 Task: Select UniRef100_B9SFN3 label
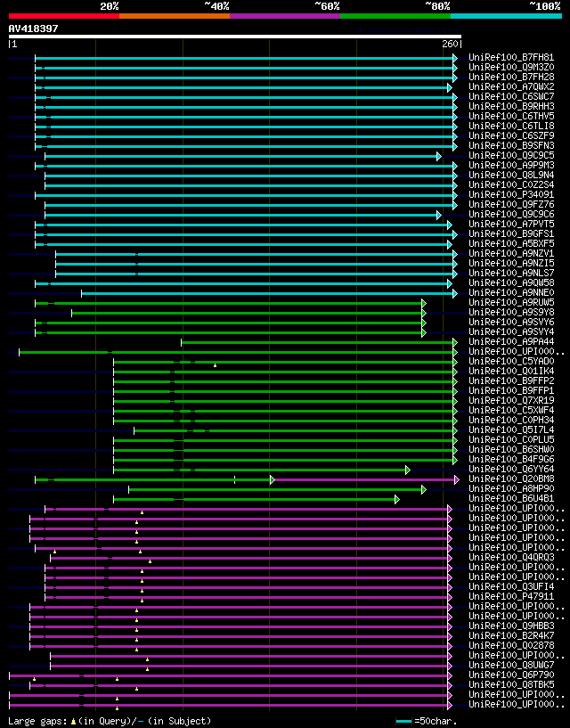511,146
